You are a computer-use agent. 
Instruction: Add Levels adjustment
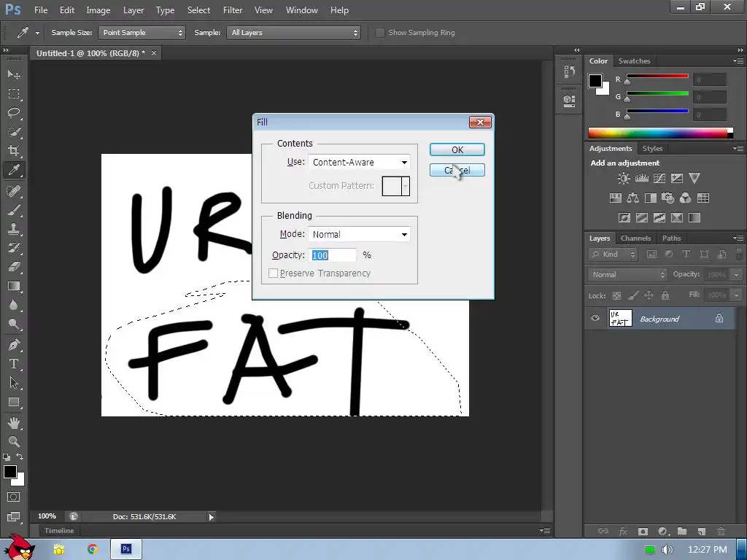[x=642, y=179]
